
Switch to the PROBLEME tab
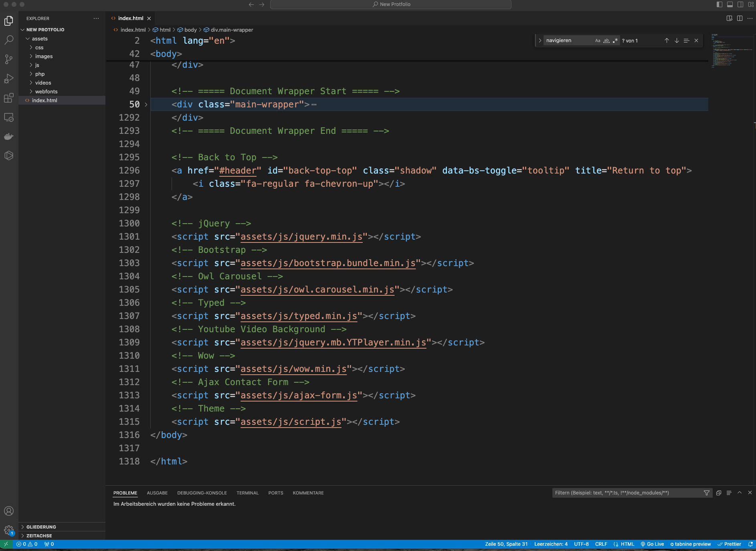(125, 493)
